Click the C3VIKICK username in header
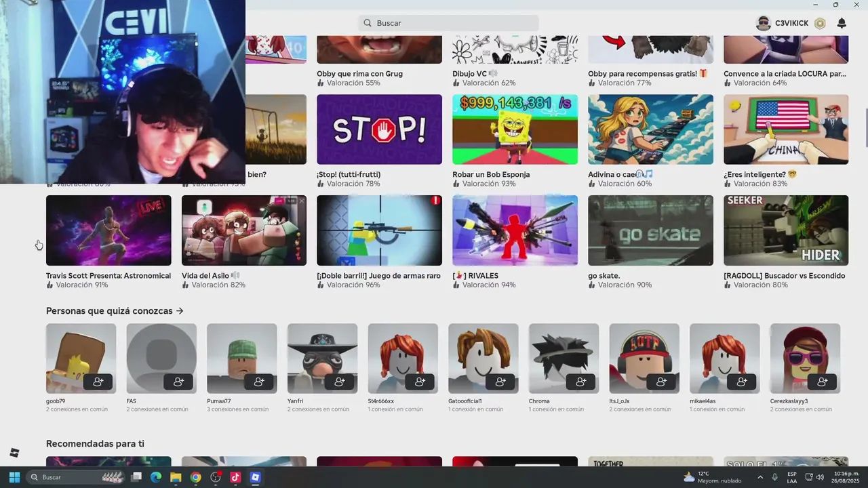Viewport: 868px width, 488px height. (x=792, y=23)
